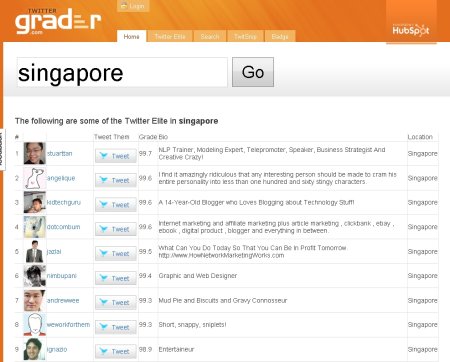Screen dimensions: 450x362
Task: Open kidtechguru's profile picture
Action: [x=34, y=202]
